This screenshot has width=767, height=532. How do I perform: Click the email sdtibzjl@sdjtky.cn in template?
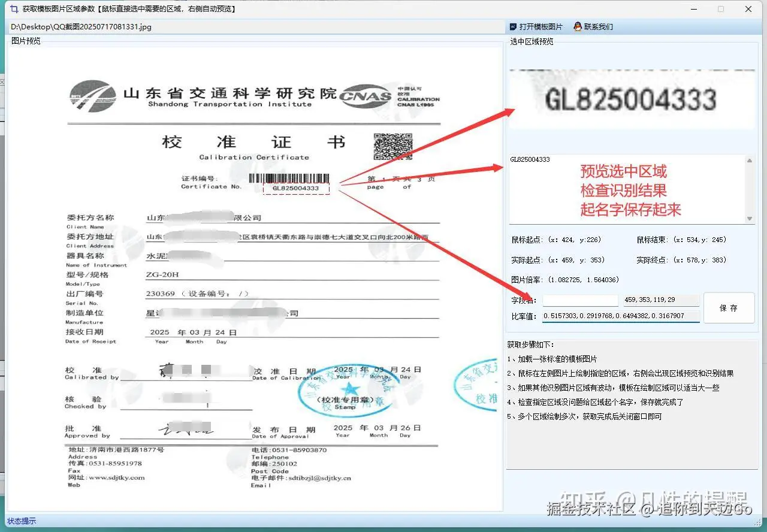(x=319, y=478)
